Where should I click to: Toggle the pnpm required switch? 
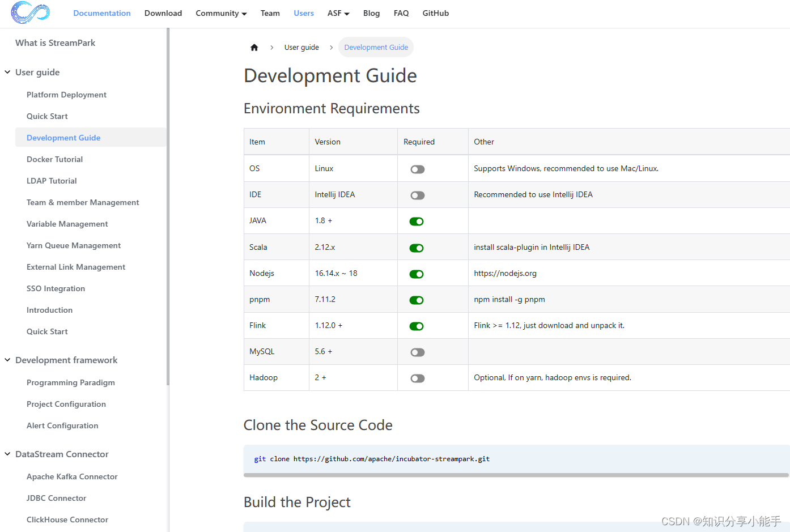417,300
